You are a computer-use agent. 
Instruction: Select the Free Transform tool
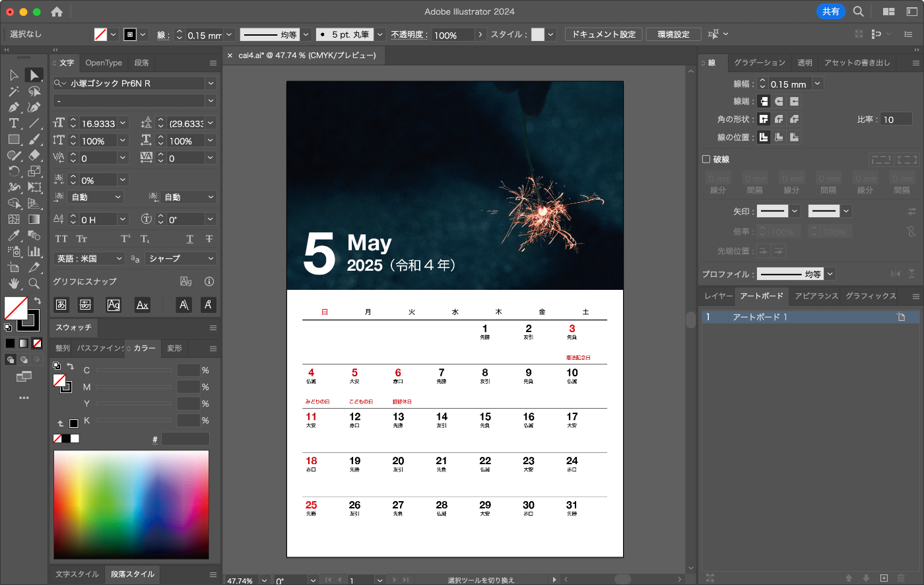tap(34, 188)
